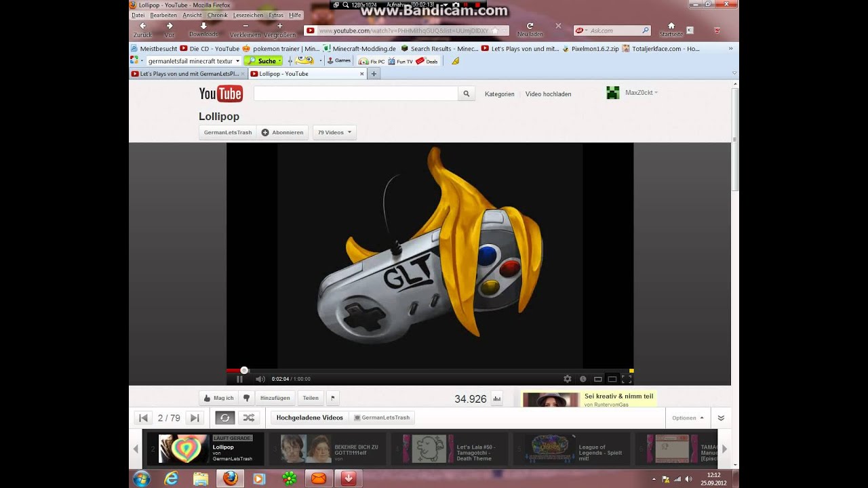Screen dimensions: 868x488
Task: Open the Games toolbar button
Action: [x=338, y=61]
